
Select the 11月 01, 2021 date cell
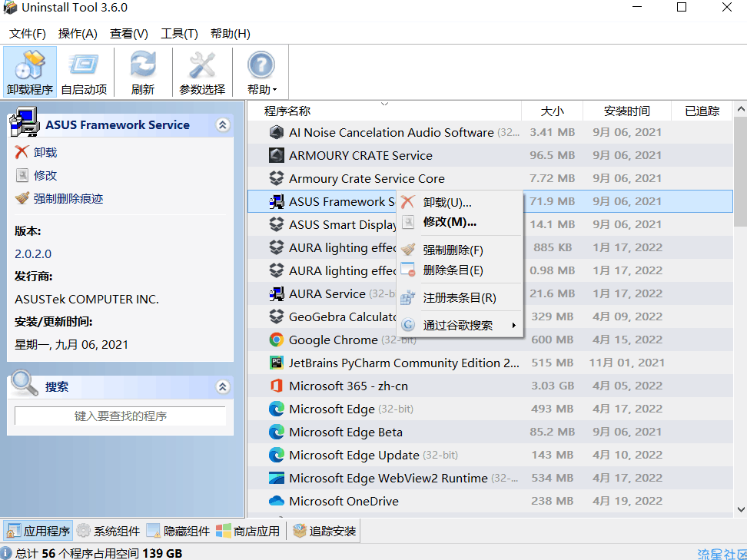click(626, 363)
